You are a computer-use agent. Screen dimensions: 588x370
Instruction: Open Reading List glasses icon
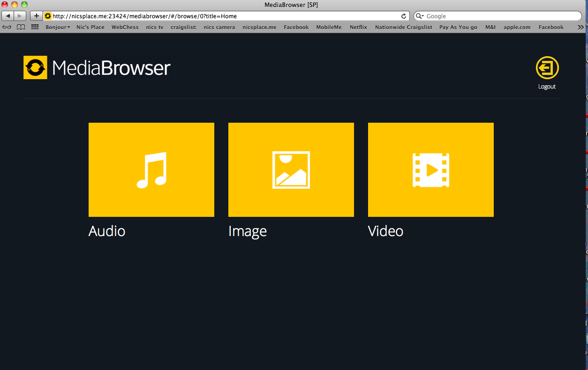[7, 27]
